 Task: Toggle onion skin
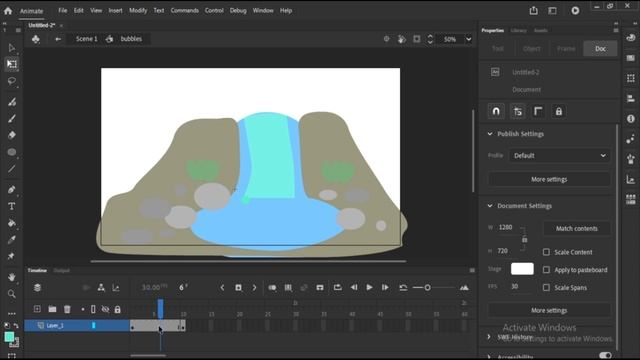pyautogui.click(x=272, y=288)
